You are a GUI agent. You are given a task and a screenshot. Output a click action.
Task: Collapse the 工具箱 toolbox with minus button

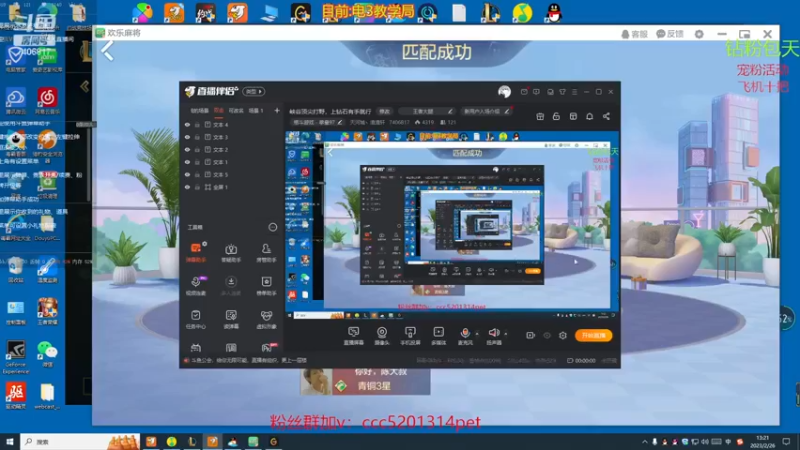tap(273, 227)
